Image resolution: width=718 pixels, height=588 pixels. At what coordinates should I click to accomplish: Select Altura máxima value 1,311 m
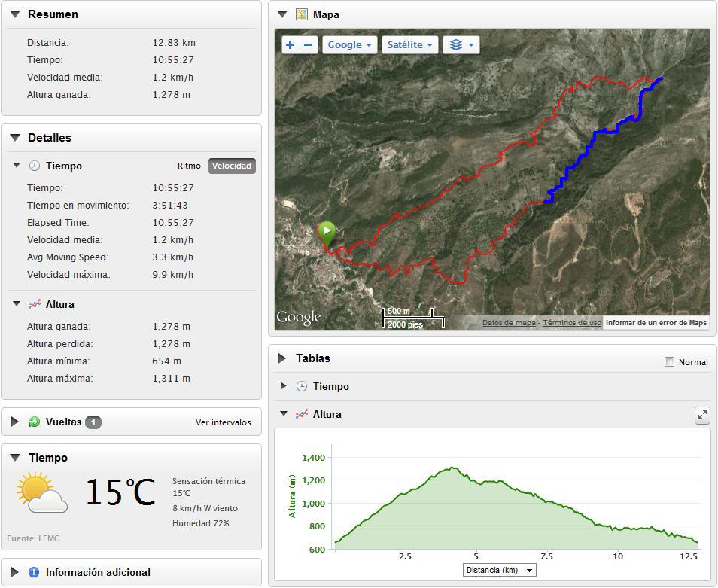pyautogui.click(x=172, y=379)
